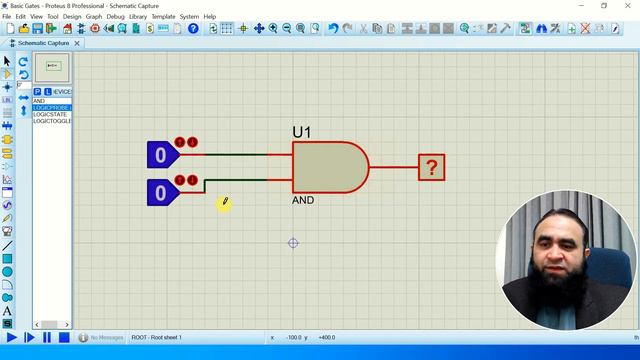Select 2D graphics box tool
640x360 pixels.
(7, 259)
